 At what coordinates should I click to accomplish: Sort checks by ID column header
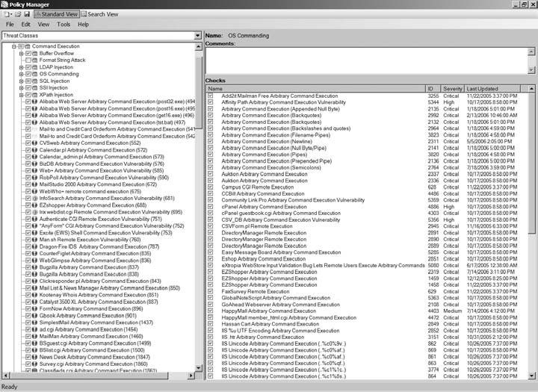click(433, 89)
